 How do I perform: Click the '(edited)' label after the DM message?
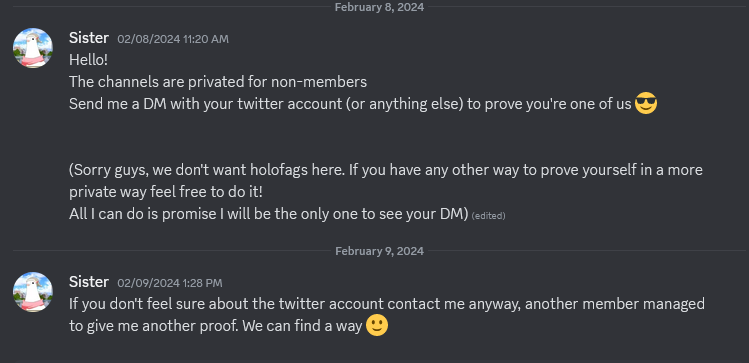click(x=488, y=216)
